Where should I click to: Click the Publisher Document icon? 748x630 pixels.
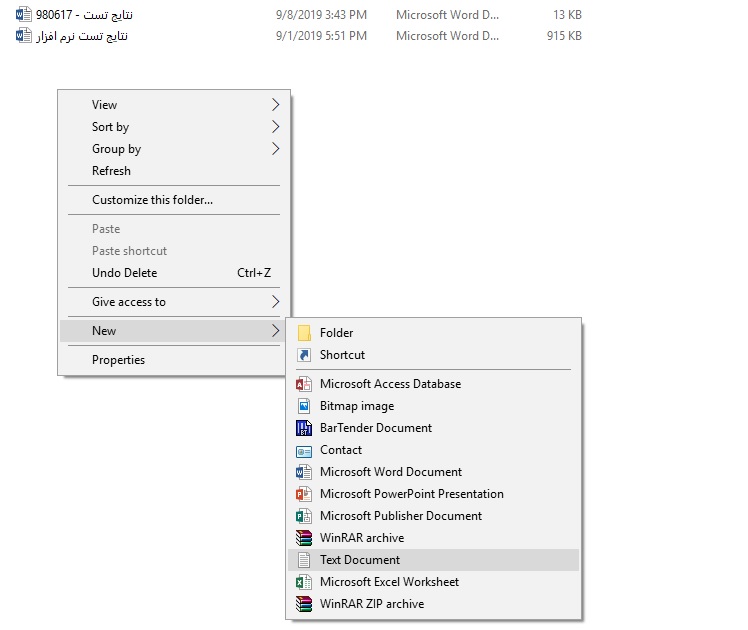[x=304, y=516]
